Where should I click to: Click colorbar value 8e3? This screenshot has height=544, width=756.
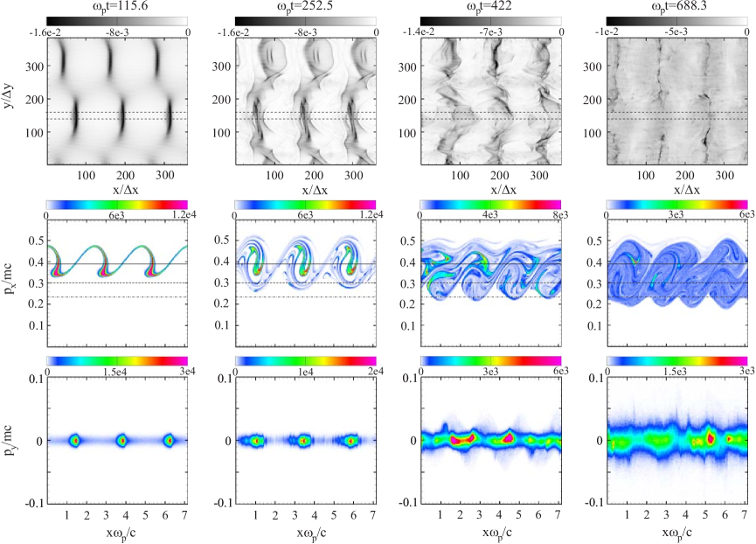pyautogui.click(x=560, y=215)
